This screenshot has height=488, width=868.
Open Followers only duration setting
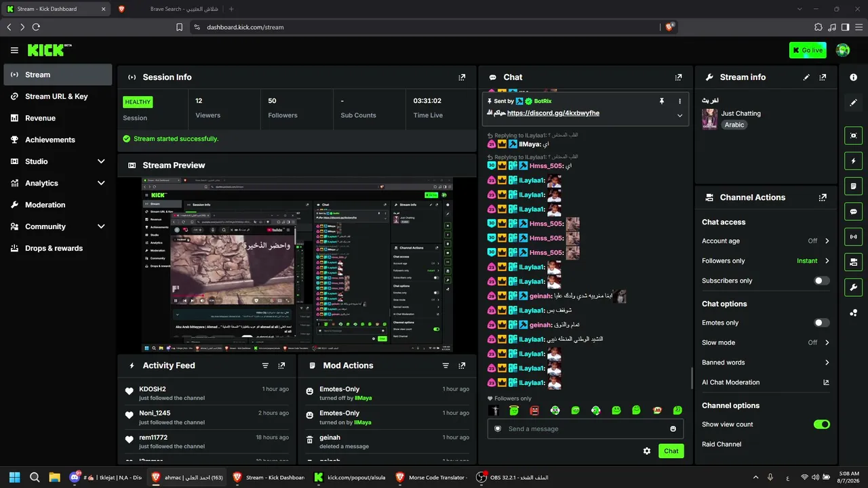click(766, 261)
